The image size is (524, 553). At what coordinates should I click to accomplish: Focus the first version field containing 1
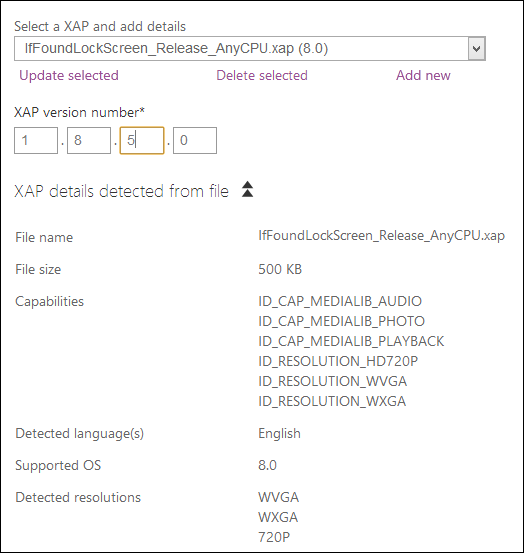[x=36, y=140]
